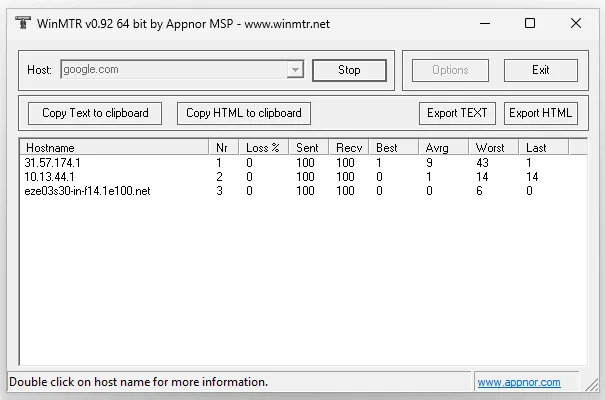Sort by Sent column header
This screenshot has width=605, height=400.
click(x=309, y=148)
